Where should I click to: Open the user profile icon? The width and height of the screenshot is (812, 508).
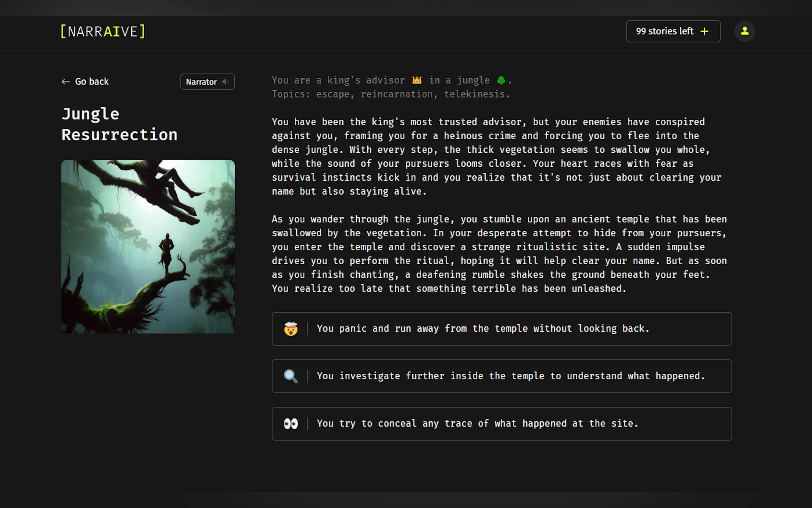point(744,31)
